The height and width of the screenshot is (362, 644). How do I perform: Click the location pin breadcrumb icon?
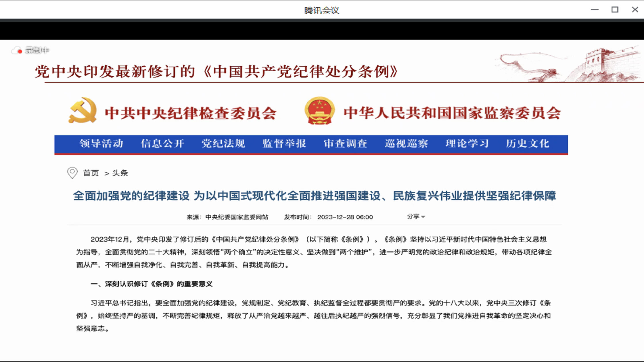pyautogui.click(x=72, y=173)
